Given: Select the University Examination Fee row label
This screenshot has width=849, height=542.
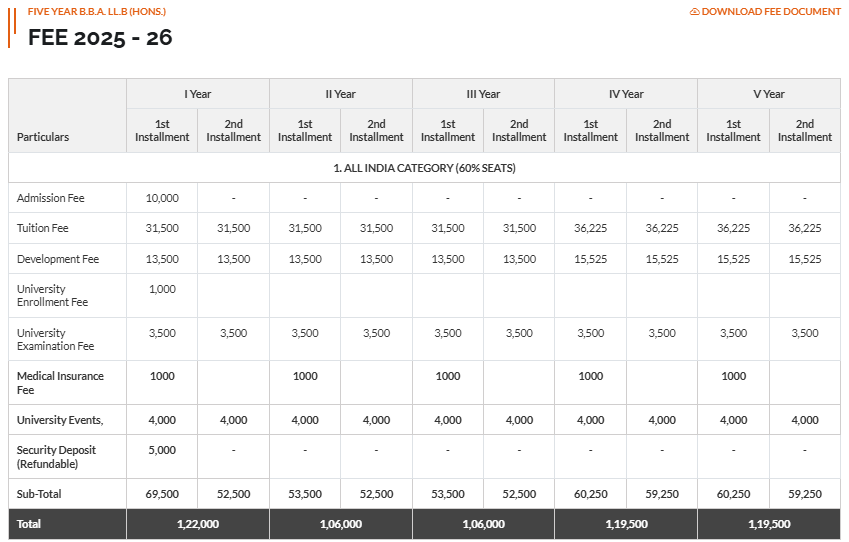Looking at the screenshot, I should (55, 339).
